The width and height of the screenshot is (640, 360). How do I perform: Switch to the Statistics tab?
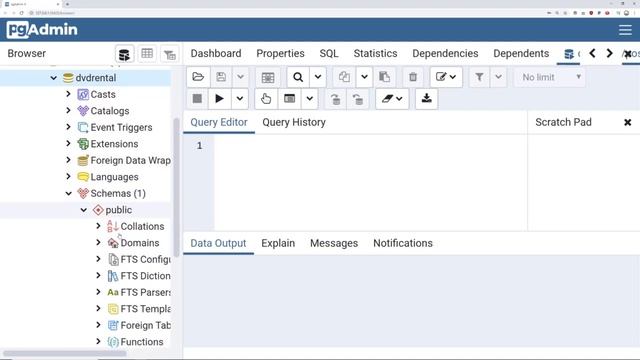[x=375, y=53]
